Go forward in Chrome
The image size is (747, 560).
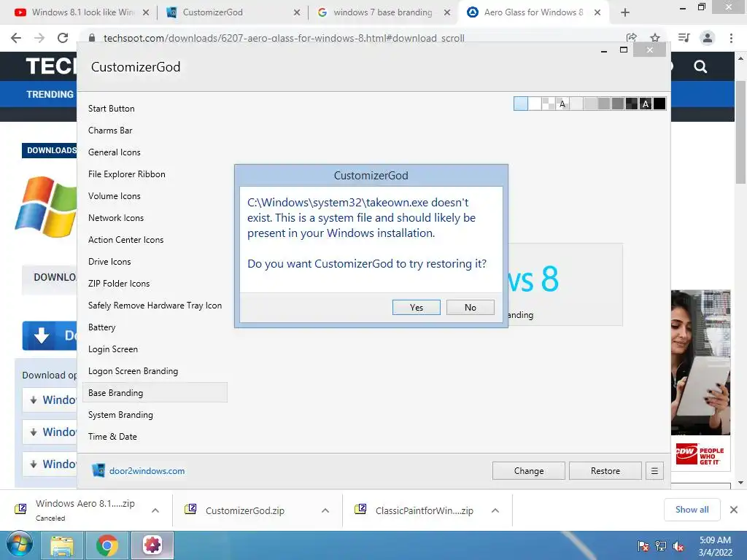click(39, 38)
